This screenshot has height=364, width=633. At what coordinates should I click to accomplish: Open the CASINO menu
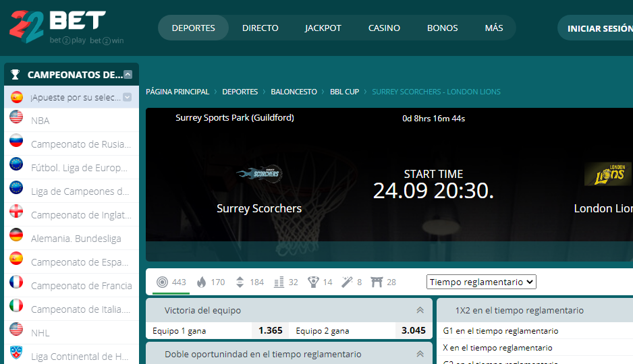pyautogui.click(x=385, y=28)
